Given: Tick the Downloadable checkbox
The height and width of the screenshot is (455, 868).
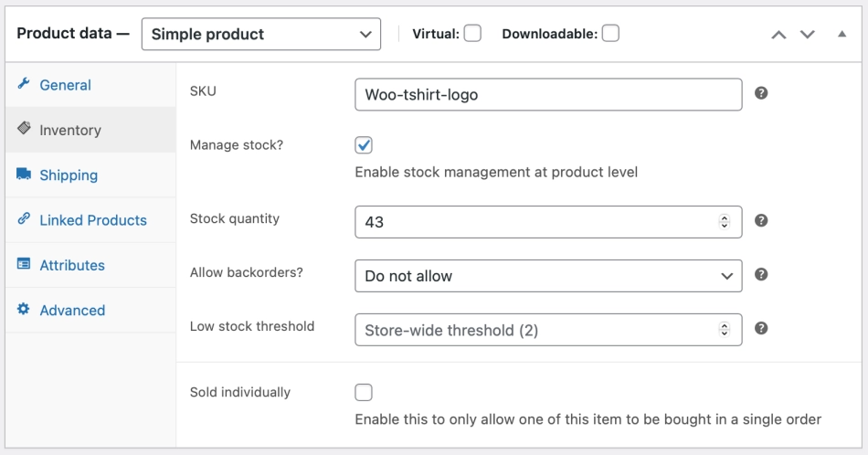Looking at the screenshot, I should pyautogui.click(x=610, y=34).
